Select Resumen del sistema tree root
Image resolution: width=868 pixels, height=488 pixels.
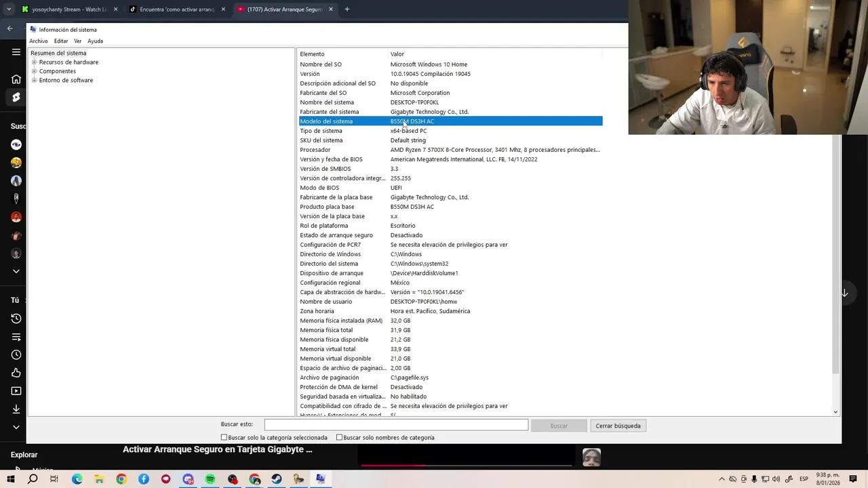point(58,53)
